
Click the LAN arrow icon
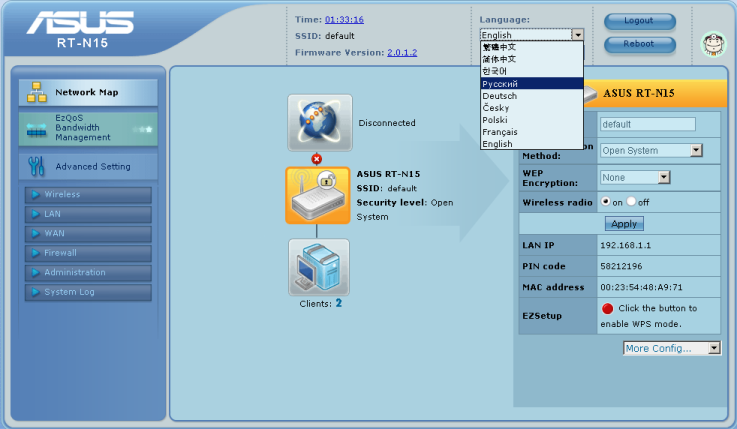(x=35, y=214)
